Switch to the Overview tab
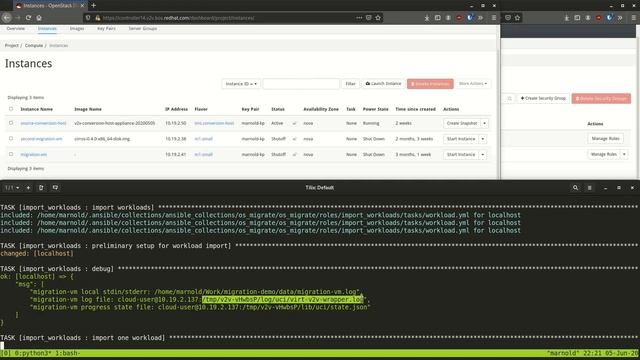 (x=16, y=29)
